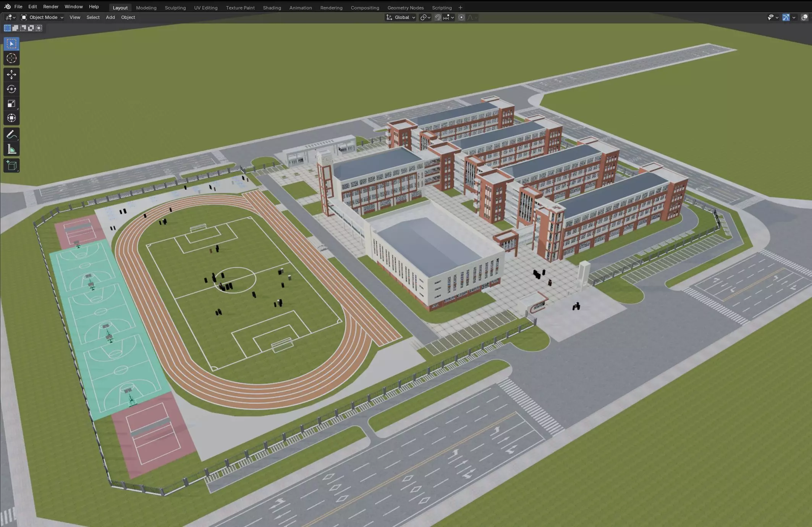Select the Rotate tool
The height and width of the screenshot is (527, 812).
pos(11,89)
